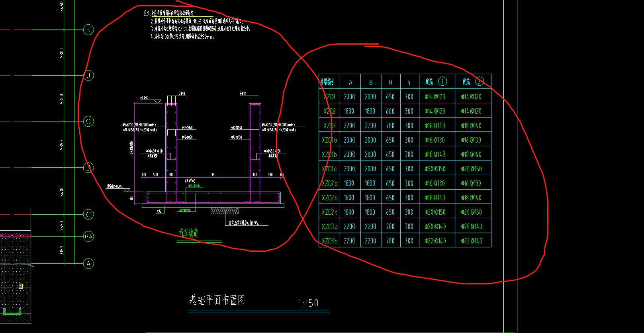The image size is (644, 333).
Task: Click the 5350 axis dimension text
Action: click(62, 145)
